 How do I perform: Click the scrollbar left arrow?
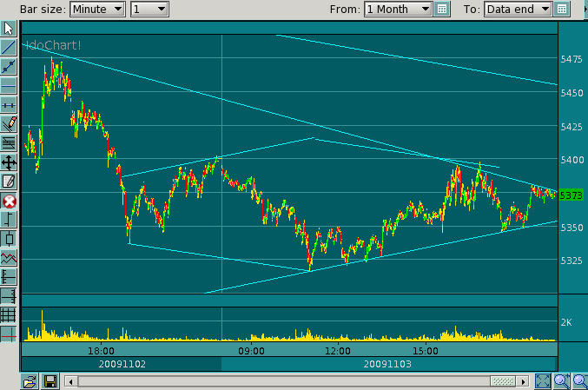coord(71,382)
